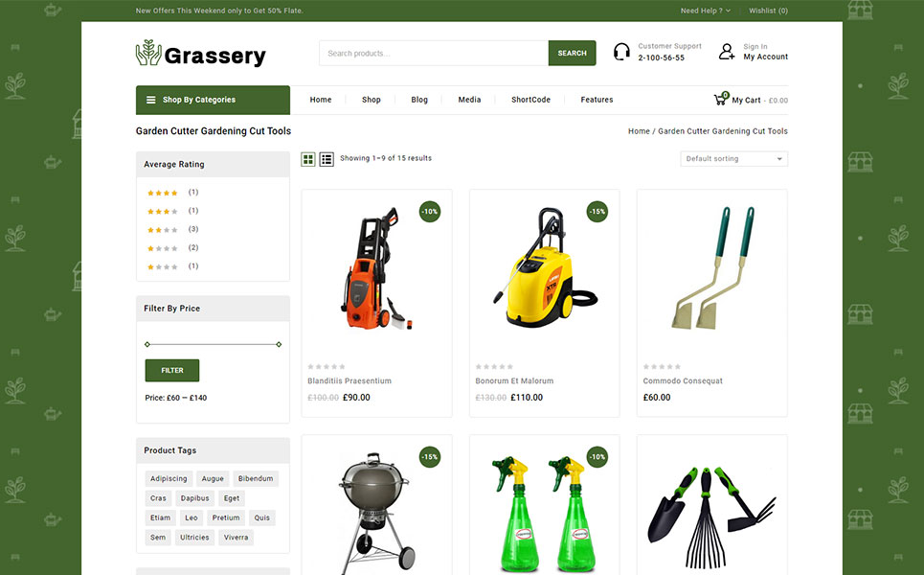This screenshot has width=924, height=575.
Task: Filter by four-star rating
Action: coord(162,193)
